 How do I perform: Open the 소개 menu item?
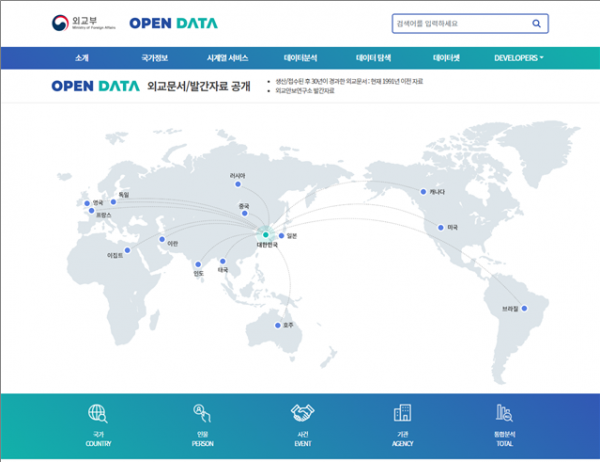coord(82,58)
